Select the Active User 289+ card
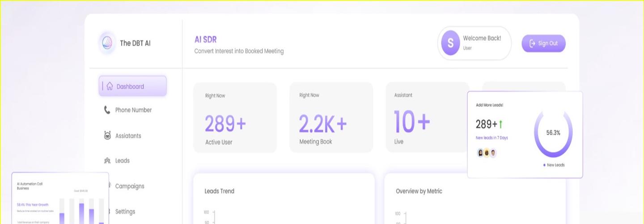Screen dimensions: 644x224 coord(235,117)
